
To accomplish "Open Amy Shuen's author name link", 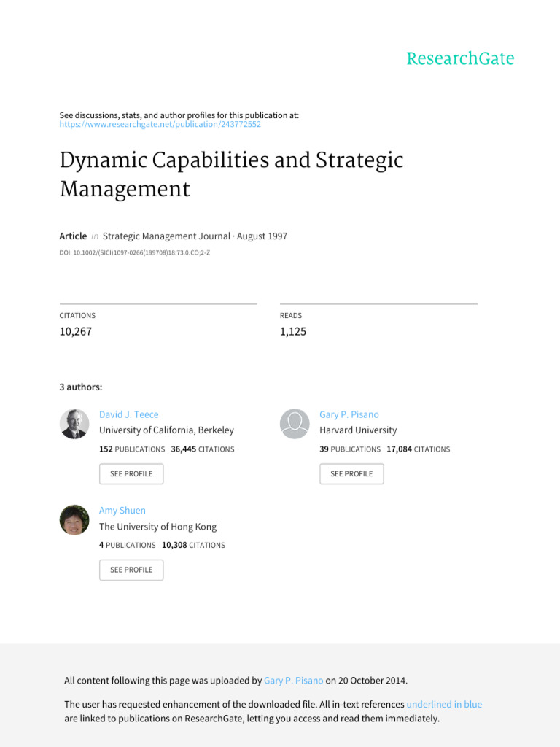I will point(122,510).
